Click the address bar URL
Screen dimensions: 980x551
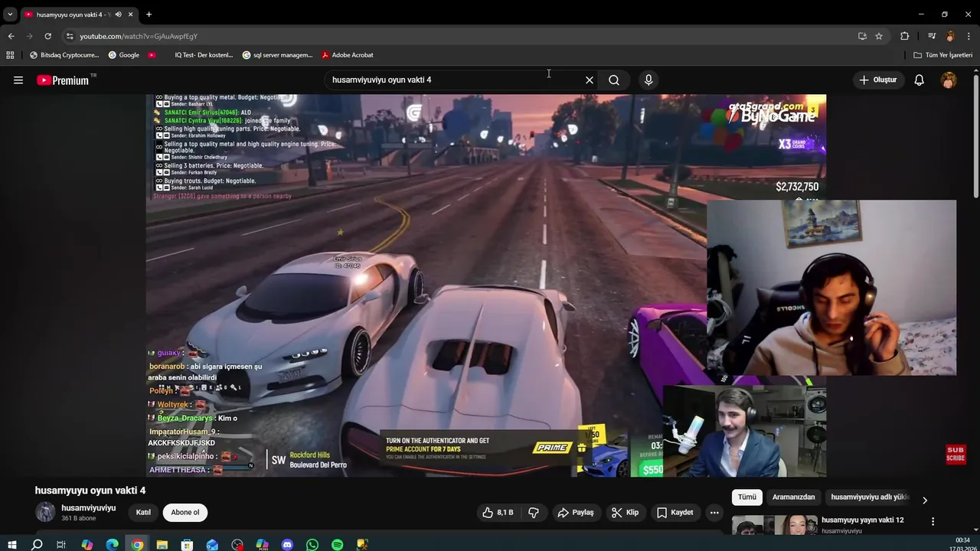tap(139, 36)
